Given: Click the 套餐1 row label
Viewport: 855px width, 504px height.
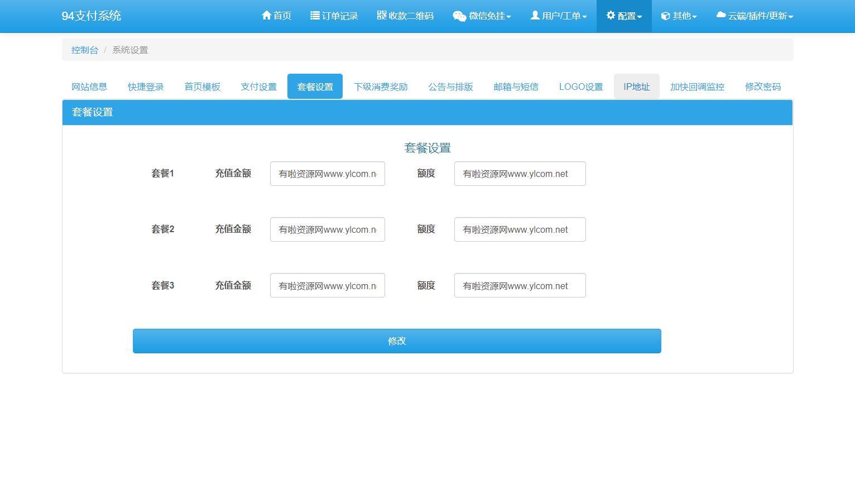Looking at the screenshot, I should tap(162, 173).
